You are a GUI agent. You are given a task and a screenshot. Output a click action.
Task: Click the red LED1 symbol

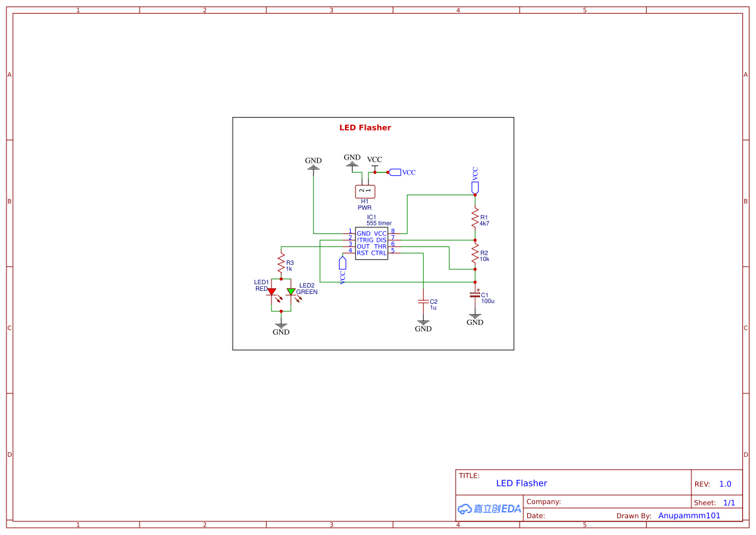271,292
